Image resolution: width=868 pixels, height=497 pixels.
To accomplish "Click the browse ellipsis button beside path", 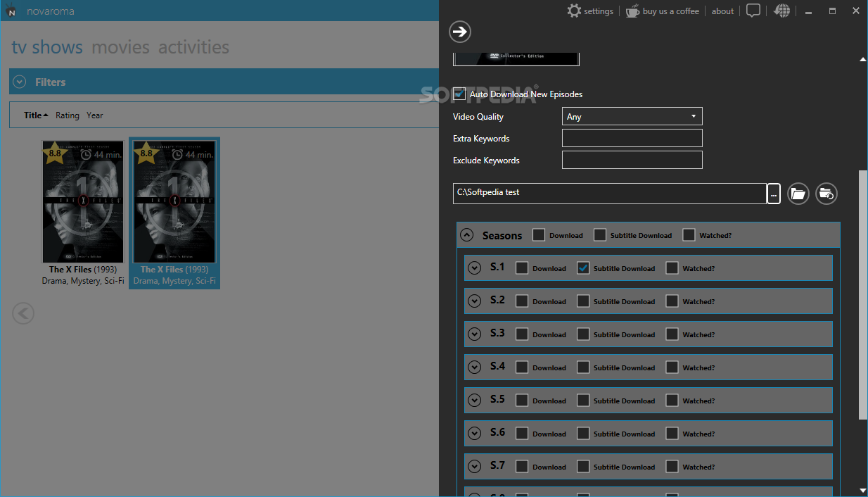I will [774, 194].
